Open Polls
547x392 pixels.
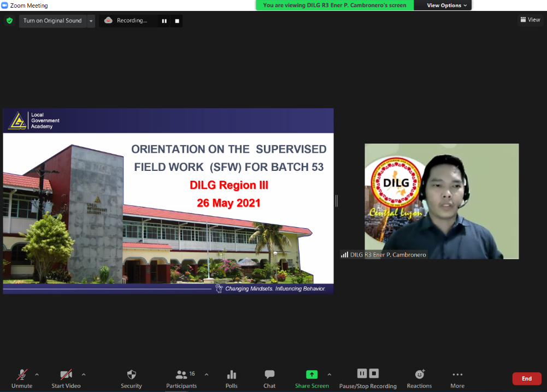click(x=232, y=378)
